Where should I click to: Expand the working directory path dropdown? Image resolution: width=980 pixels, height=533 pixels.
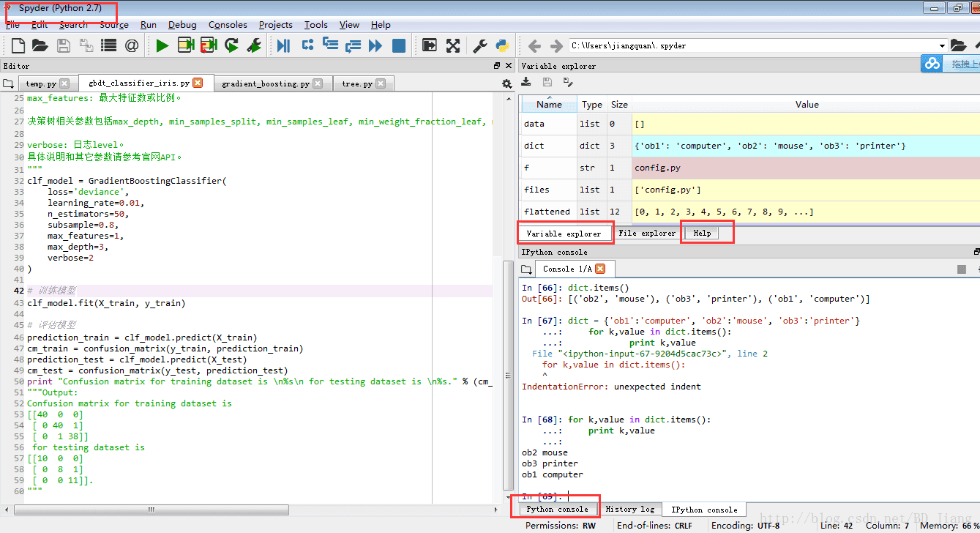click(x=942, y=45)
